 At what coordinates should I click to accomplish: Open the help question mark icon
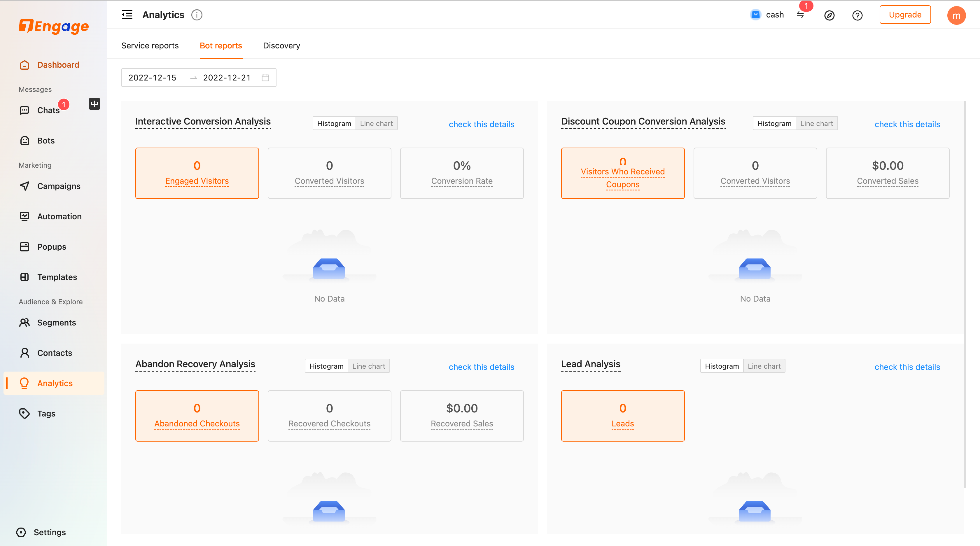[857, 15]
